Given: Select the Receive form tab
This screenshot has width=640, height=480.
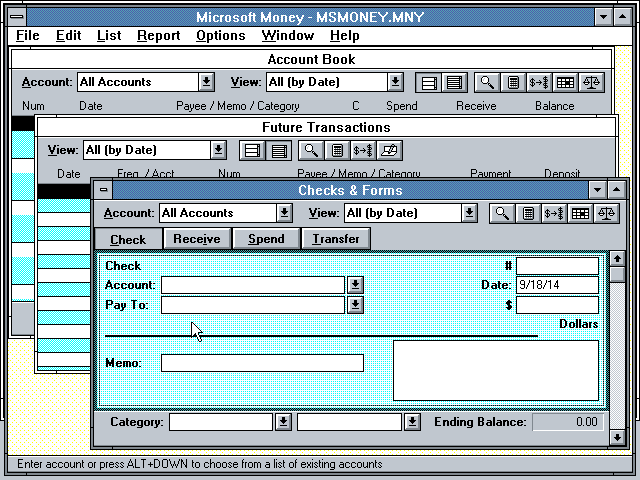Looking at the screenshot, I should [197, 239].
